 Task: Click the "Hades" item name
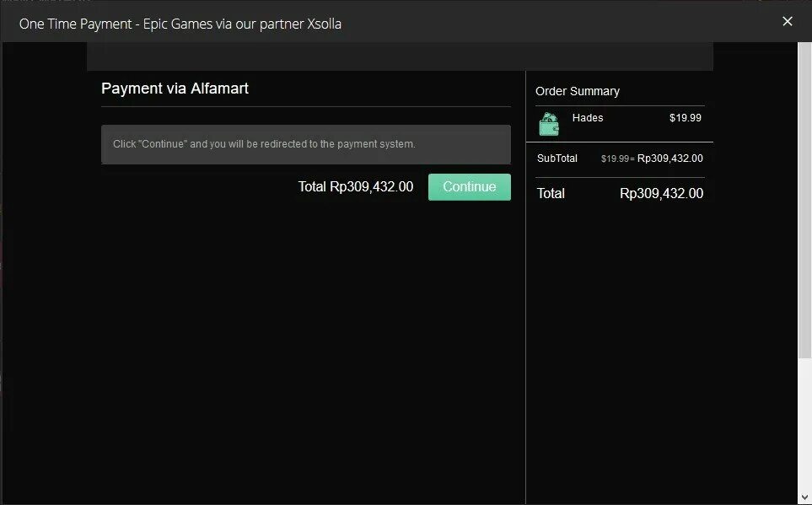pyautogui.click(x=587, y=117)
